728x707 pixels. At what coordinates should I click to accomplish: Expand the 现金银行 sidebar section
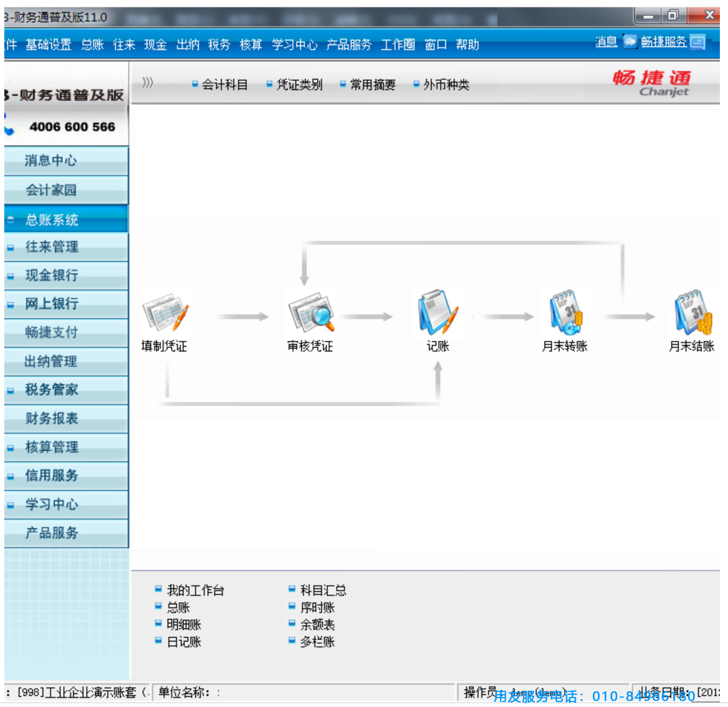[10, 276]
